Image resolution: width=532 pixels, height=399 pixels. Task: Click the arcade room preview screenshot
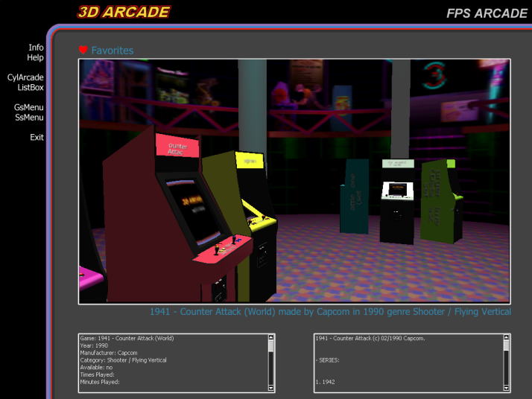(x=294, y=181)
